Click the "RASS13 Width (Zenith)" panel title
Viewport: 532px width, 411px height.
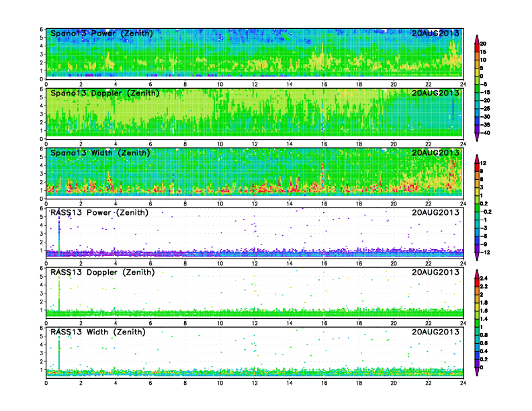click(97, 332)
